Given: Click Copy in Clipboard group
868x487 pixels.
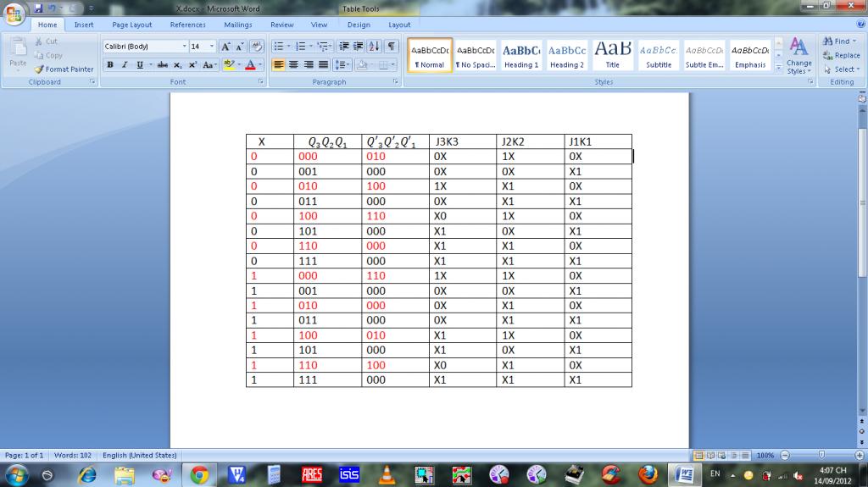Looking at the screenshot, I should [x=48, y=55].
